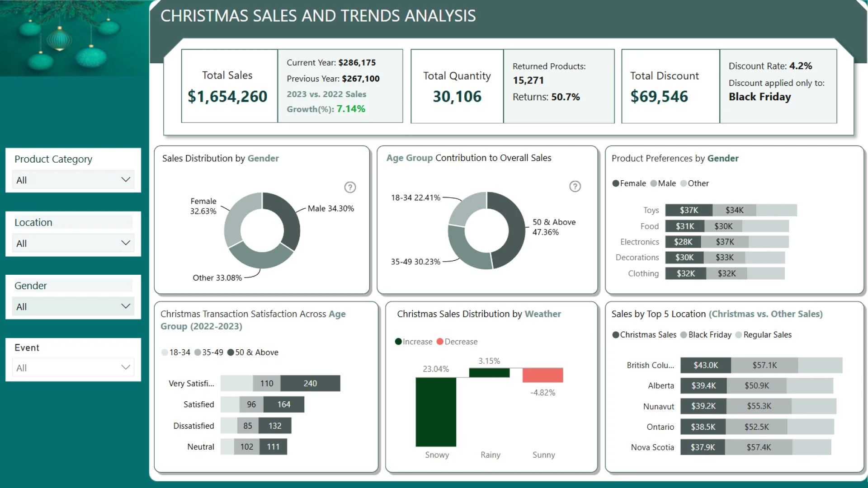The height and width of the screenshot is (488, 868).
Task: Select Christmas Sales legend item
Action: [x=644, y=335]
